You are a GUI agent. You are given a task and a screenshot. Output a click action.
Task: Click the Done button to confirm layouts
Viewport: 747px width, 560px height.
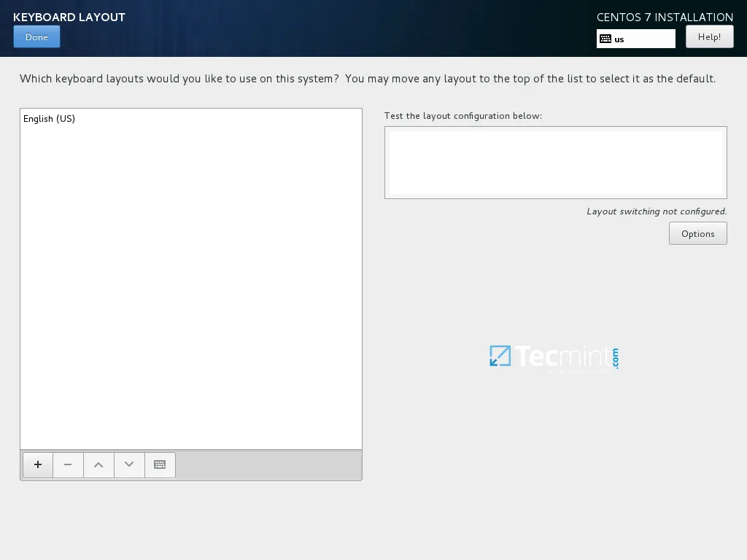point(36,36)
